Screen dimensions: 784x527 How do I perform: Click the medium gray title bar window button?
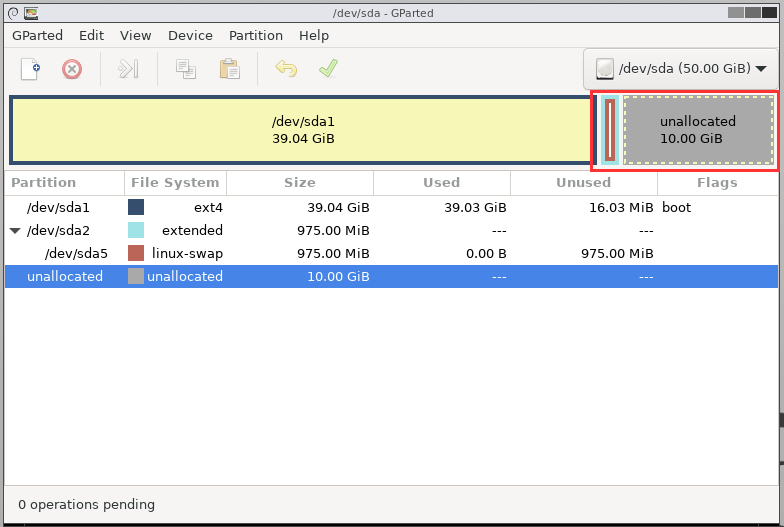click(x=752, y=12)
